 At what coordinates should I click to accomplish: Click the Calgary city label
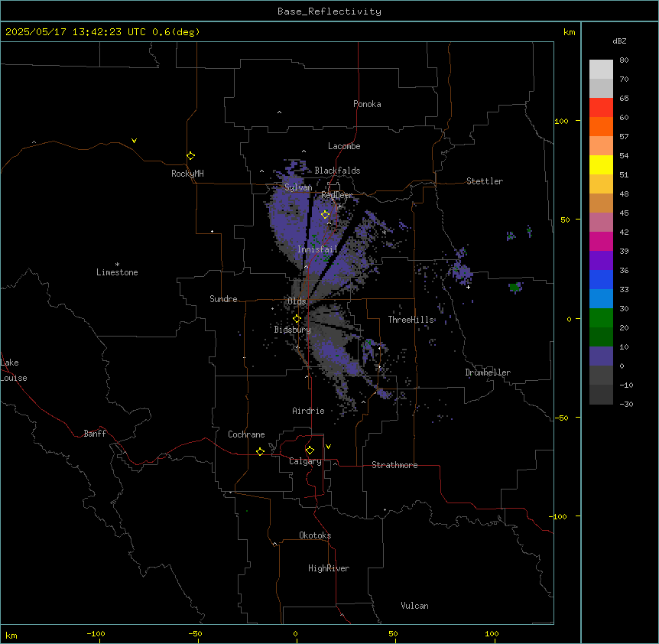(306, 461)
